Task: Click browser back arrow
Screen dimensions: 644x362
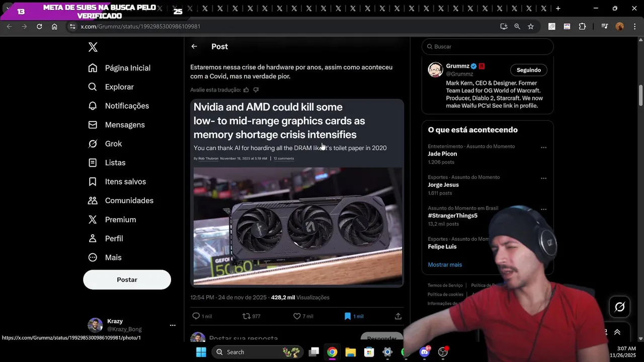Action: tap(9, 27)
